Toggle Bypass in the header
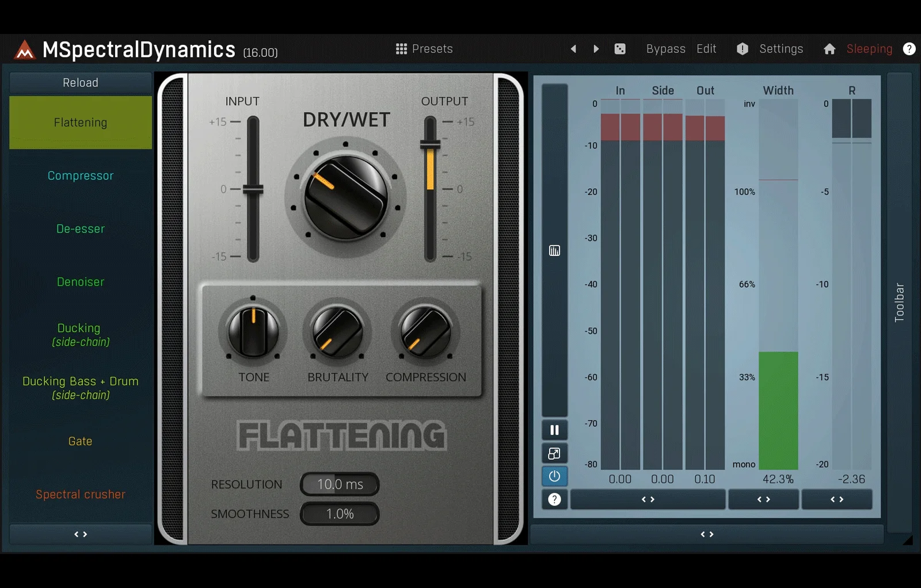The width and height of the screenshot is (921, 588). (665, 49)
